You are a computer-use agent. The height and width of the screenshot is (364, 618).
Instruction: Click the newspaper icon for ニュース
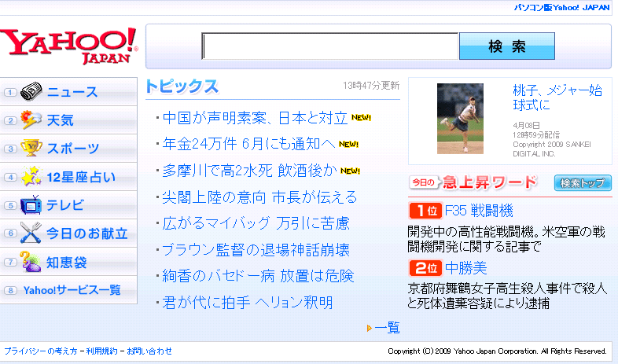click(x=31, y=92)
